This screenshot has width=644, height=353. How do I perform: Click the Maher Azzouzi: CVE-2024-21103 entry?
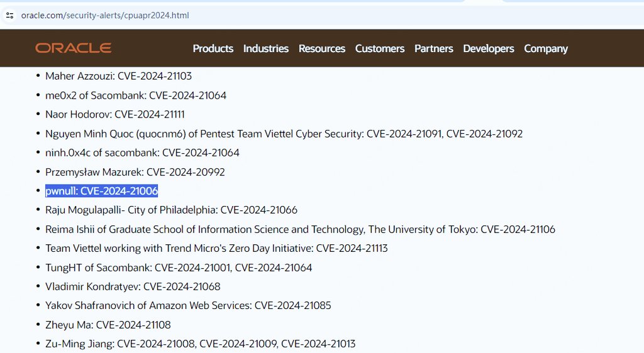pyautogui.click(x=118, y=76)
